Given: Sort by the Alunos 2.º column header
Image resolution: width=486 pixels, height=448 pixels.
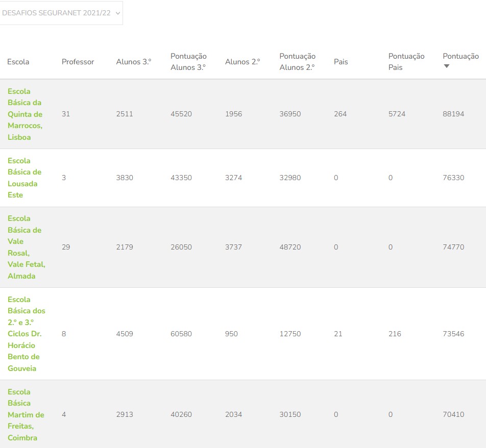Looking at the screenshot, I should pos(242,62).
